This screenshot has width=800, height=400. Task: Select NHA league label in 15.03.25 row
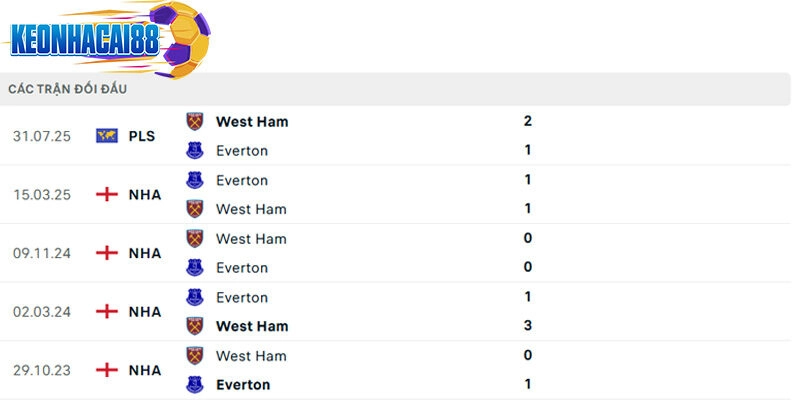click(x=145, y=195)
